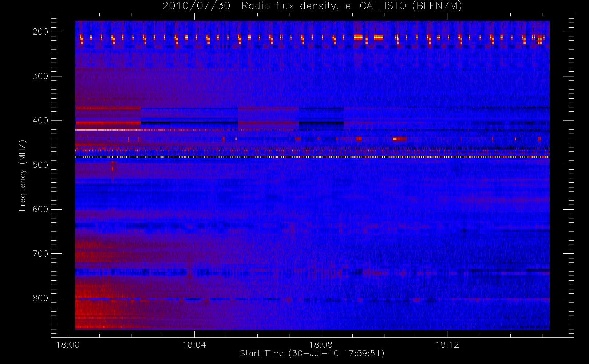Click the 18:12 time tick label
589x364 pixels.
tap(447, 345)
